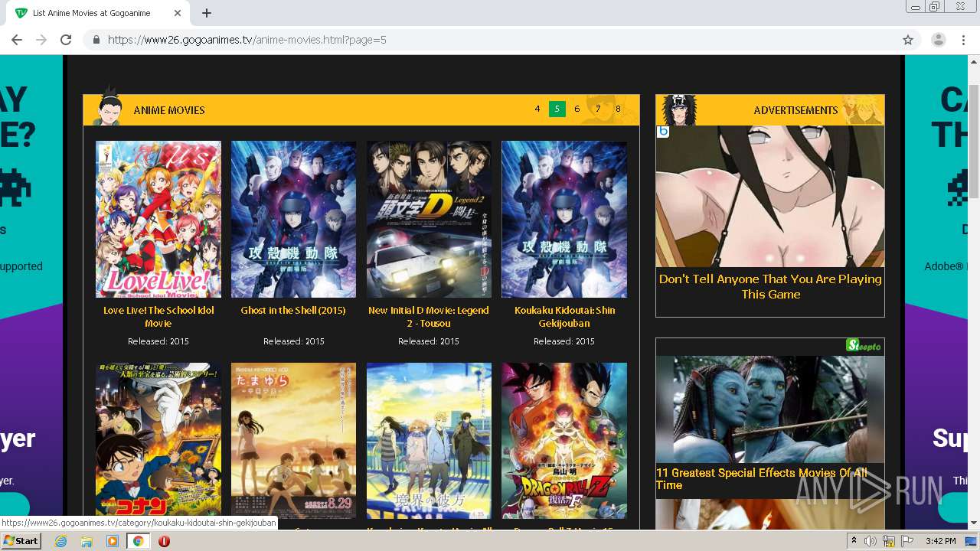Go to page 4 of anime movies
The height and width of the screenshot is (551, 980).
[537, 109]
